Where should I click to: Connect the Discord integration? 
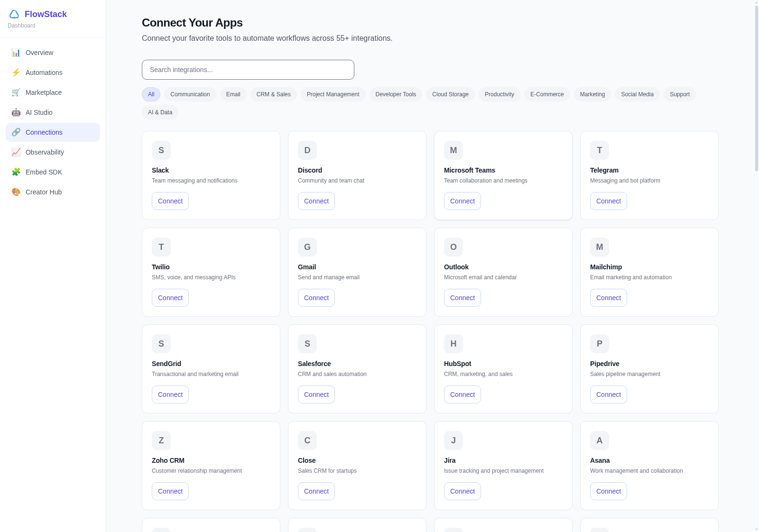[x=316, y=201]
